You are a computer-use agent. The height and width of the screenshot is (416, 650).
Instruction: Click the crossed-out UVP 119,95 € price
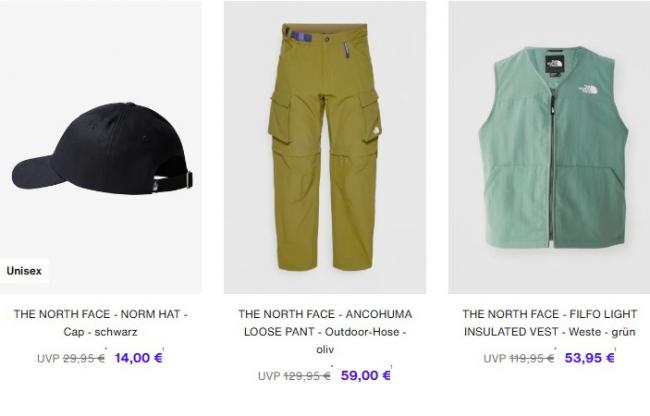tap(519, 358)
